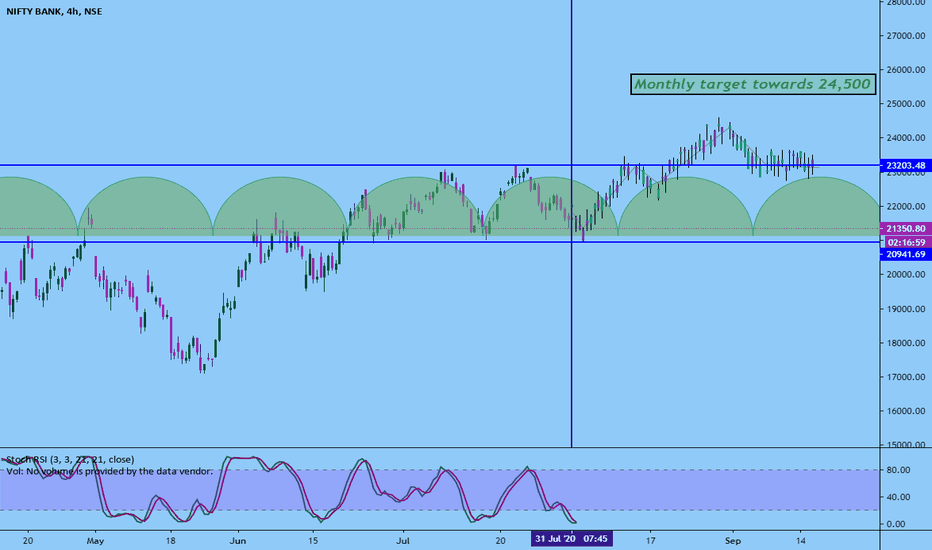Click the 24000.00 price axis label
This screenshot has width=932, height=550.
point(905,138)
